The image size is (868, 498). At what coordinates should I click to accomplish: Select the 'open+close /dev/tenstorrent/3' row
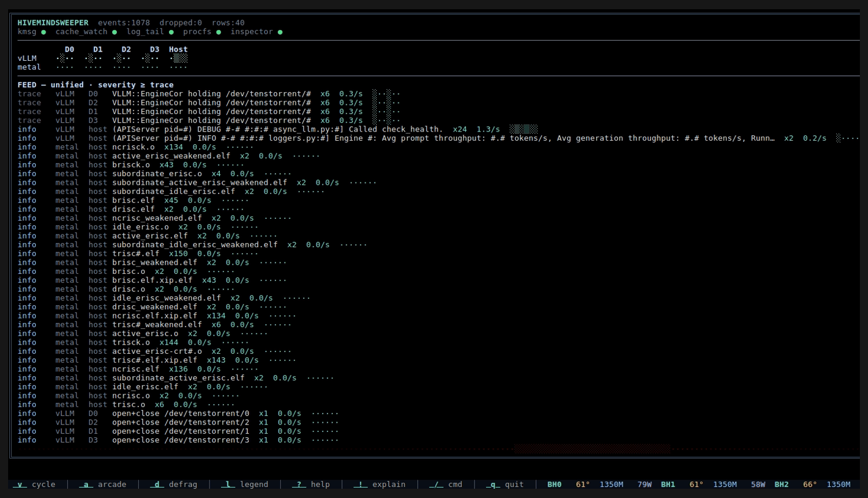point(178,440)
